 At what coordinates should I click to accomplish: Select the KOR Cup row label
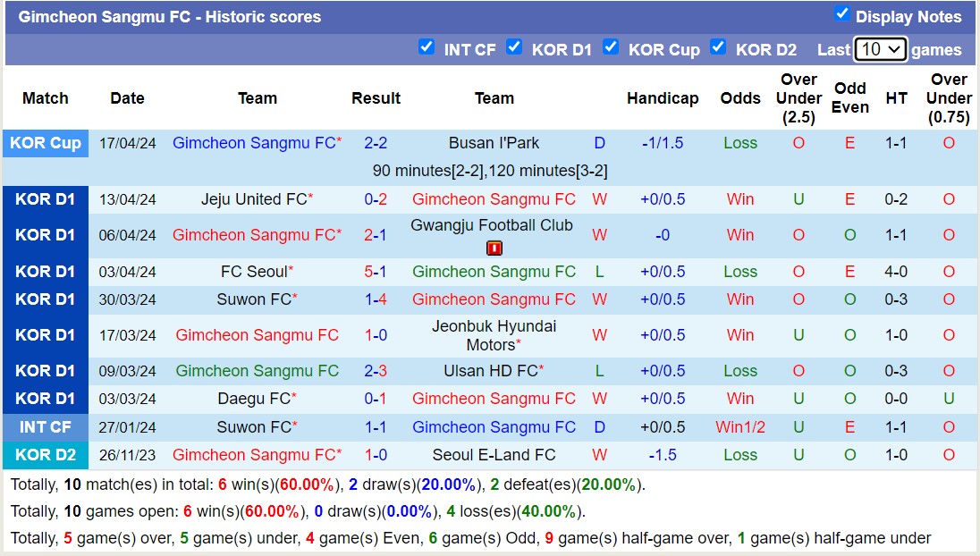[46, 143]
